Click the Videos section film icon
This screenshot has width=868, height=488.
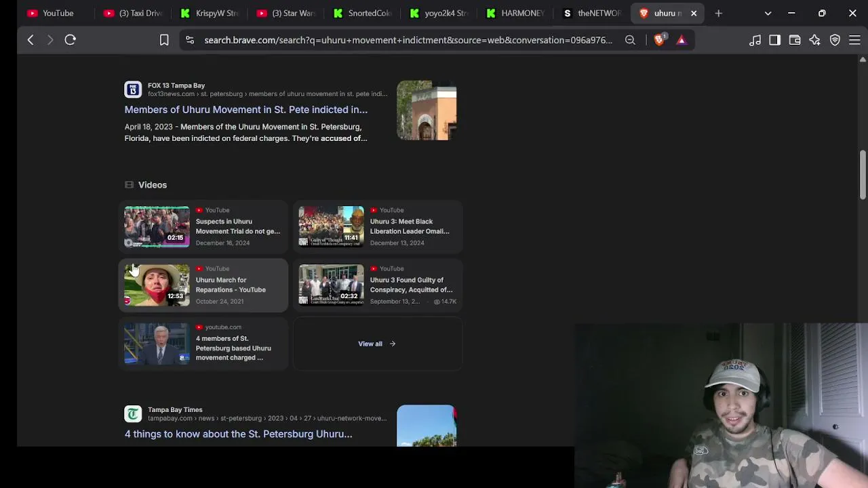click(x=129, y=185)
